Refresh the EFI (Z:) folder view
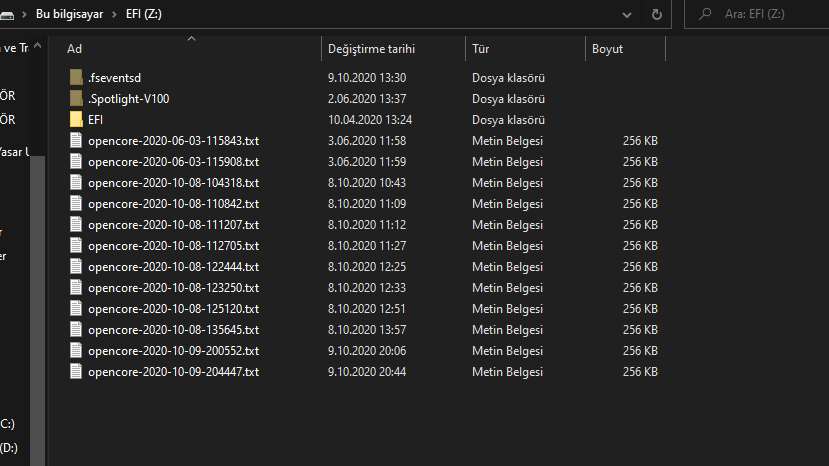 (656, 14)
